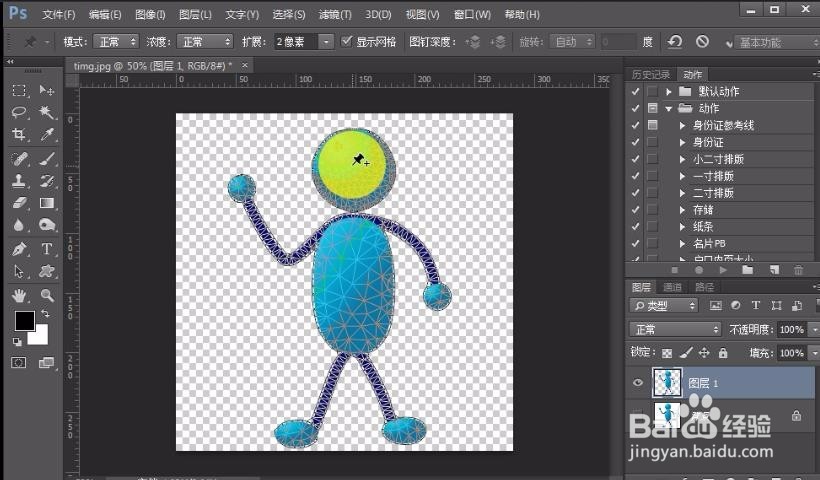Select the Spot Healing Brush tool
Screen dimensions: 820x480
(19, 158)
